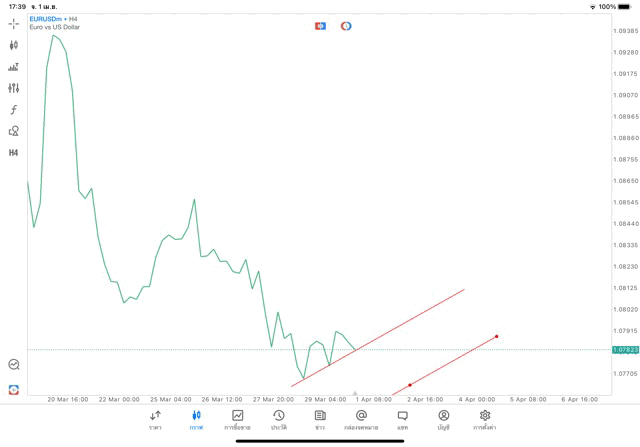Open the EURUSDm symbol dropdown

point(50,19)
